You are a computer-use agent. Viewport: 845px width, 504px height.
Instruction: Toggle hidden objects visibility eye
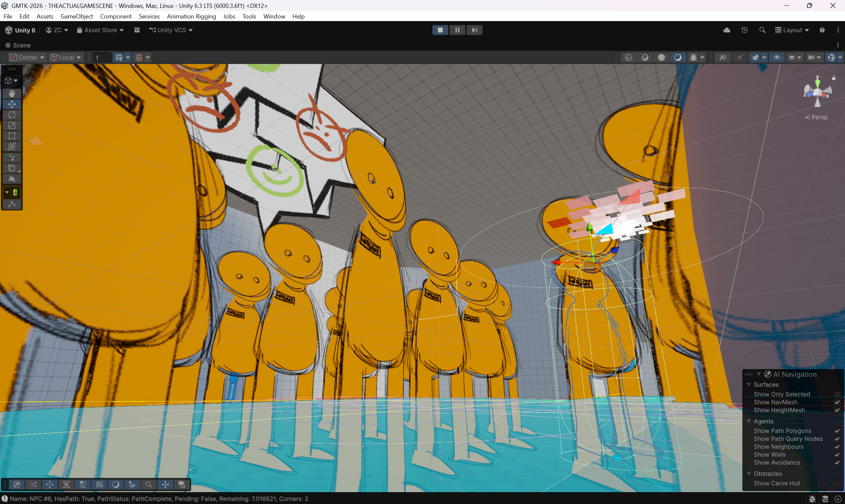click(777, 57)
